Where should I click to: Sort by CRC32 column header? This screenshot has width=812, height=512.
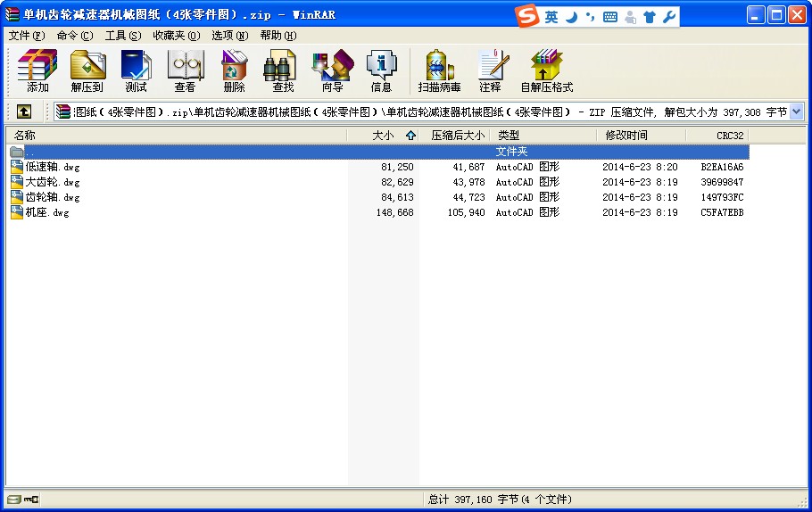coord(717,136)
